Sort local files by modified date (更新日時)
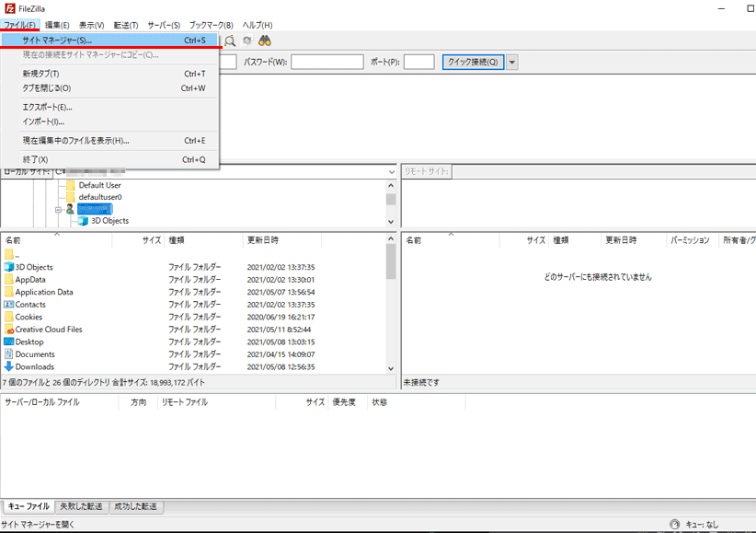756x533 pixels. (x=282, y=240)
